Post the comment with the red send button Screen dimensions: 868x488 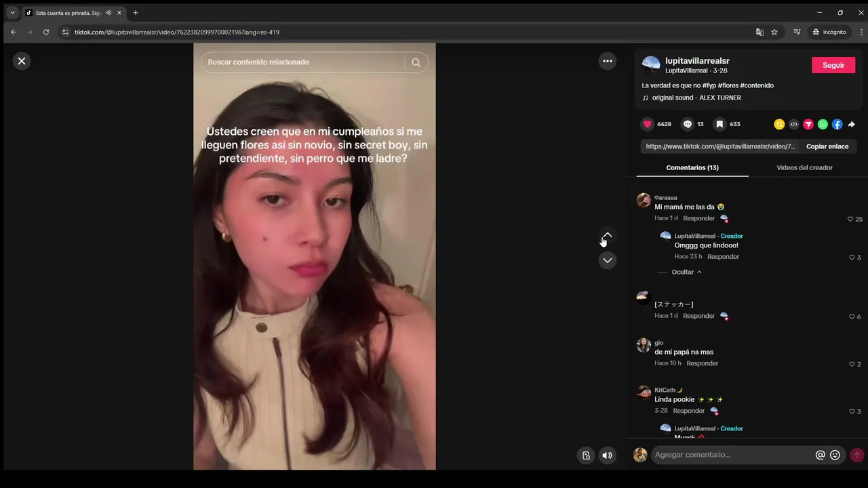tap(857, 455)
